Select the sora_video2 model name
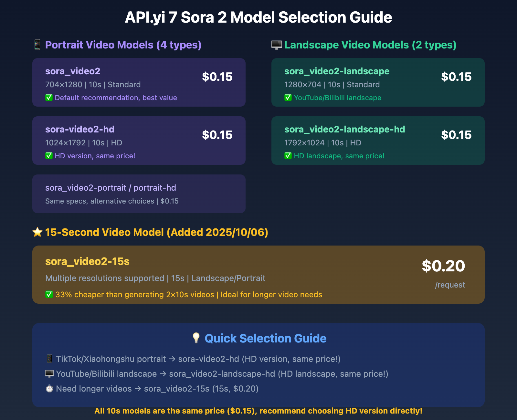Viewport: 517px width, 420px height. click(73, 71)
